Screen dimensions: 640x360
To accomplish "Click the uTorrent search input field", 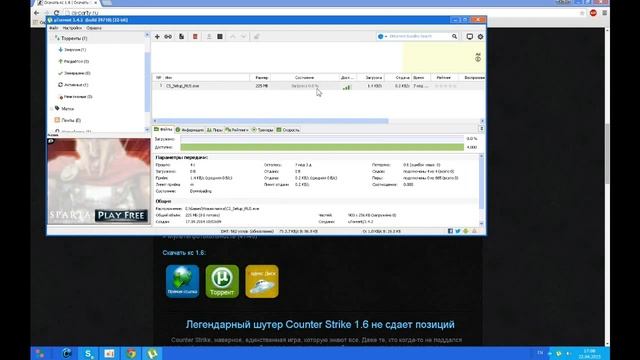I will [x=419, y=36].
